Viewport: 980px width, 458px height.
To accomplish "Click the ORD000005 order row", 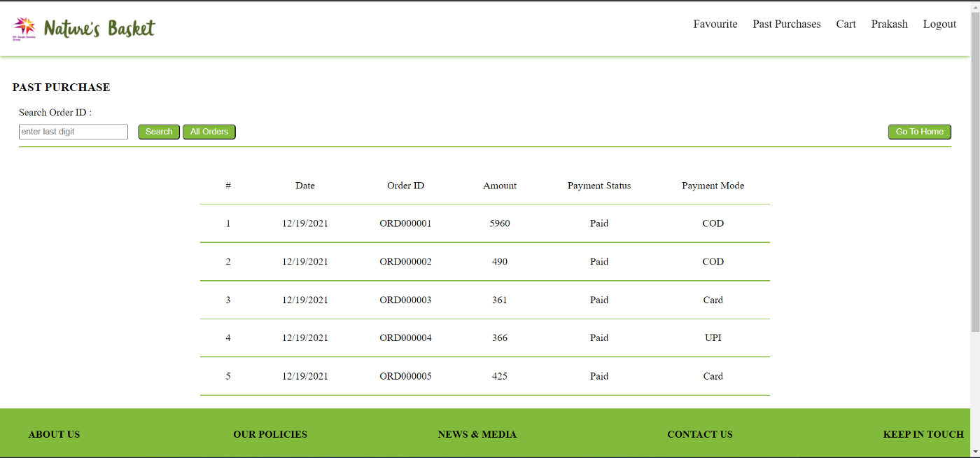I will 405,376.
